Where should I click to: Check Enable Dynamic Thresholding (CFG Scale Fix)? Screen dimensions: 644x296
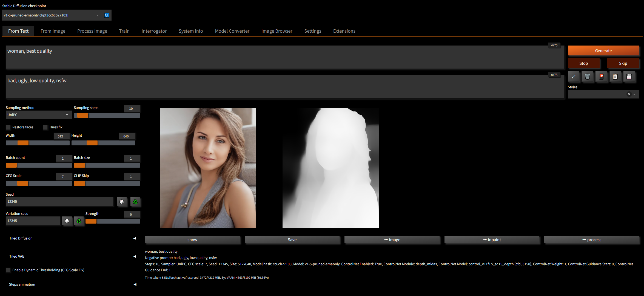(8, 270)
